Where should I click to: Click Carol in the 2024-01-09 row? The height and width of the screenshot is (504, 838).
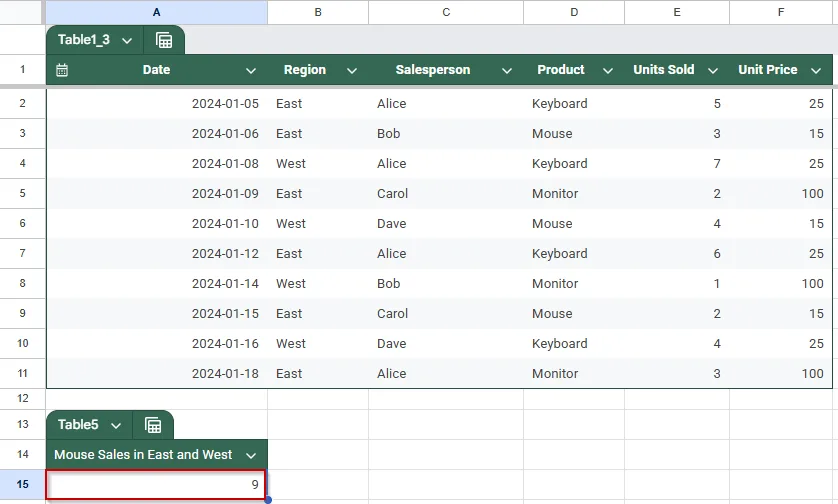click(x=392, y=193)
